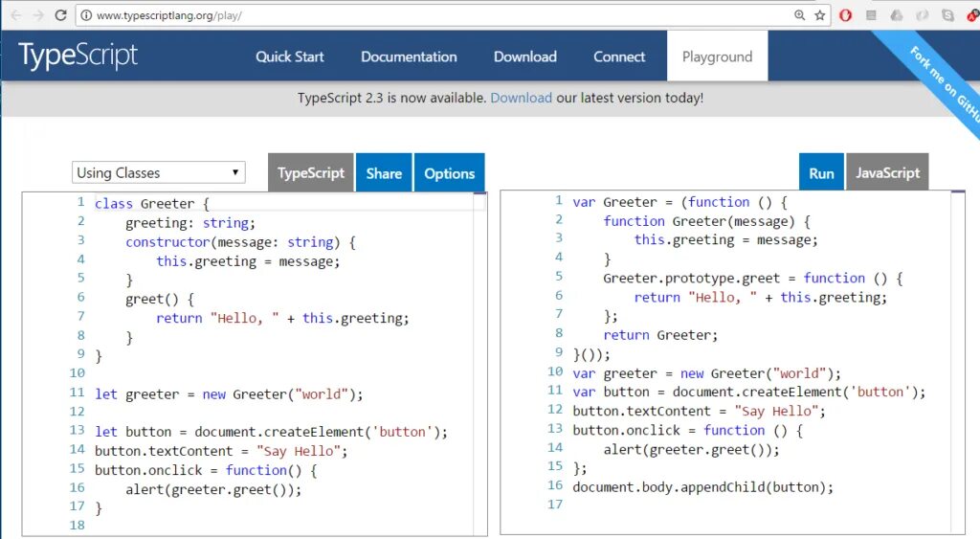
Task: Click the Skype extension icon
Action: tap(948, 15)
